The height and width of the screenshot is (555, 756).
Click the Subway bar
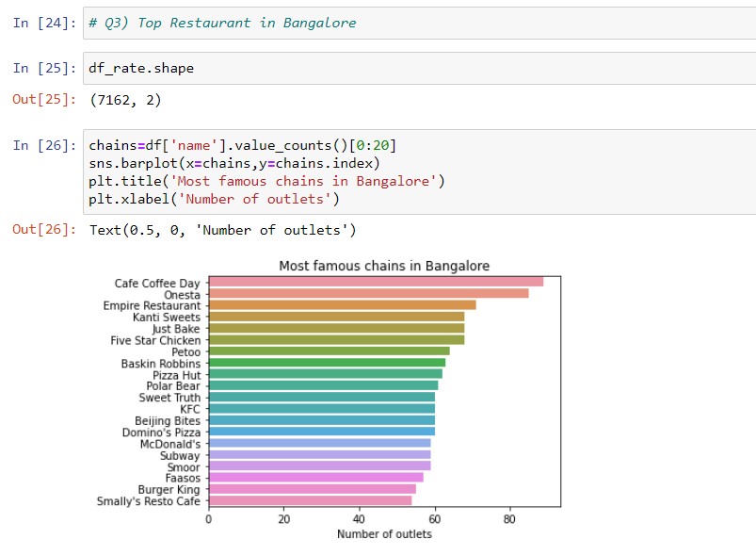pyautogui.click(x=320, y=454)
